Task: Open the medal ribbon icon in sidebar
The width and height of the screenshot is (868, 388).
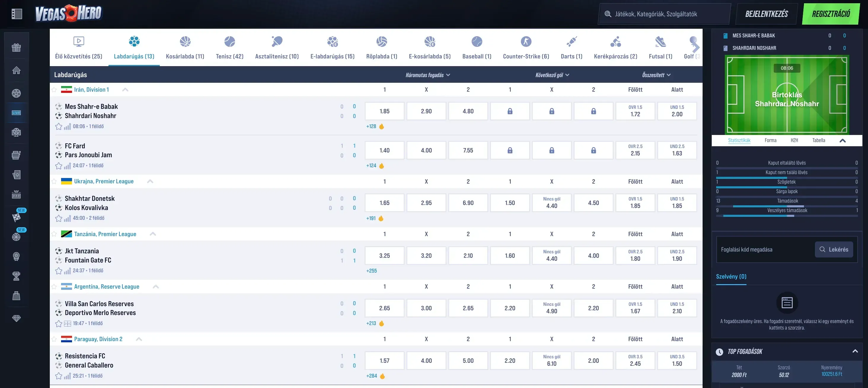Action: [16, 256]
